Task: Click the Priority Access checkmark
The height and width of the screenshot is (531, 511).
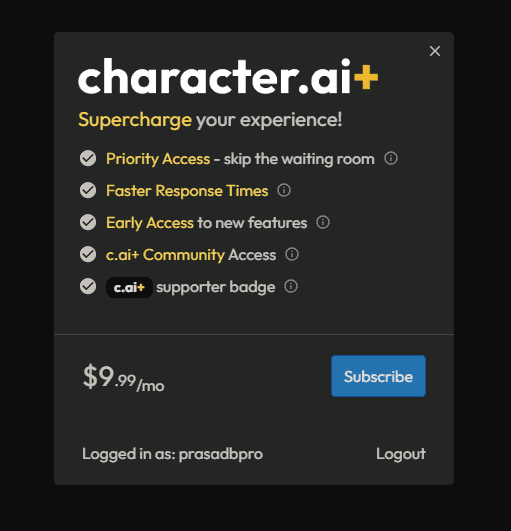Action: (x=88, y=158)
